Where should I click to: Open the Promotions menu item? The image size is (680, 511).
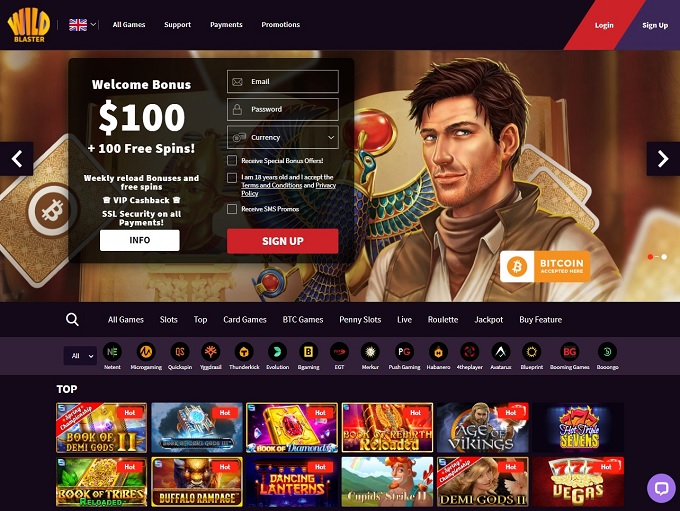click(281, 25)
